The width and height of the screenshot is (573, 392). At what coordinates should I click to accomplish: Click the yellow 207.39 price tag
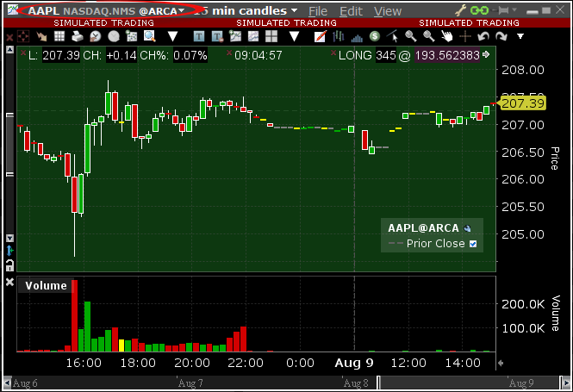coord(522,103)
